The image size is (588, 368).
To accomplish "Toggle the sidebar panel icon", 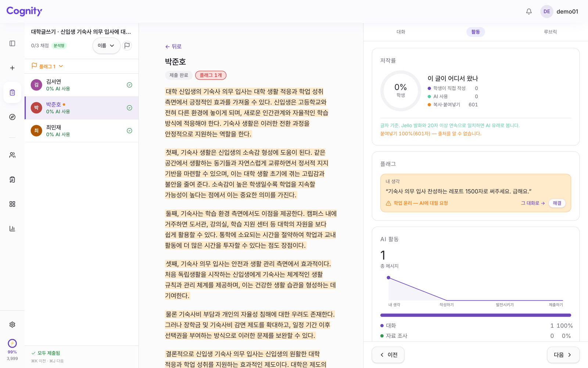I will (x=12, y=43).
